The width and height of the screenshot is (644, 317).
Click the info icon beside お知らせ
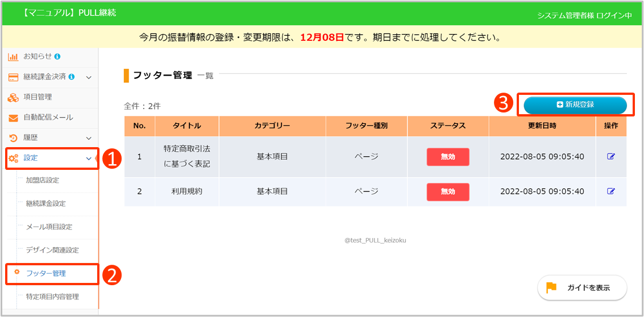(x=57, y=56)
